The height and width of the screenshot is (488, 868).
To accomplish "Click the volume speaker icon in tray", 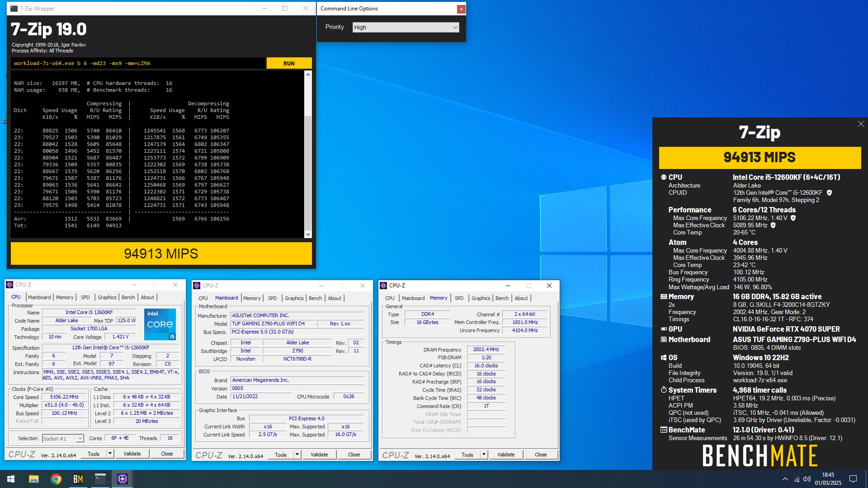I will click(807, 479).
